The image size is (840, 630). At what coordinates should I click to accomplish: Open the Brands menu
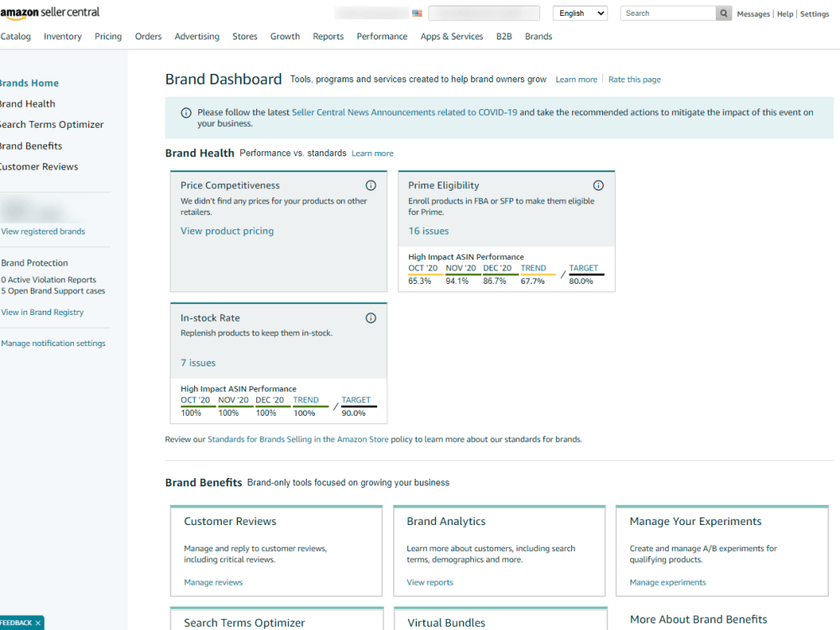[x=538, y=36]
